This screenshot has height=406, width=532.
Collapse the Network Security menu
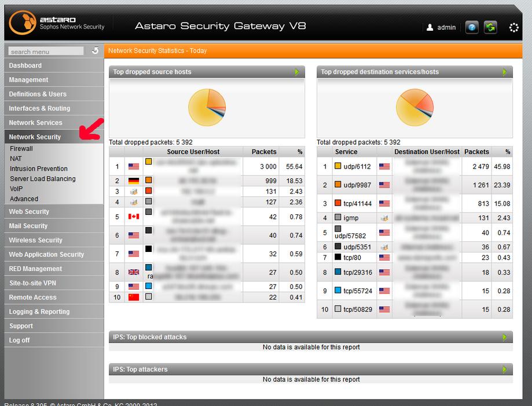point(54,137)
